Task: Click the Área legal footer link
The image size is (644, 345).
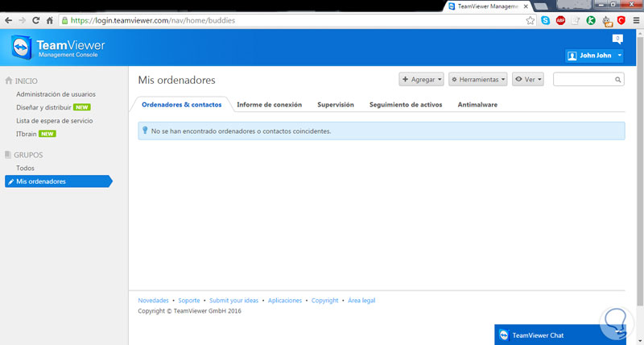Action: 361,301
